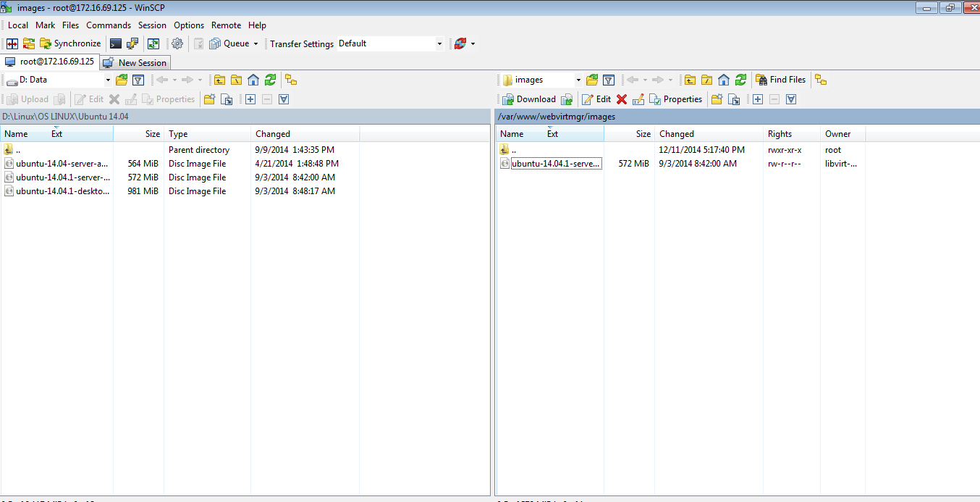Screen dimensions: 980x502
Task: Click the Synchronize button
Action: coord(70,43)
